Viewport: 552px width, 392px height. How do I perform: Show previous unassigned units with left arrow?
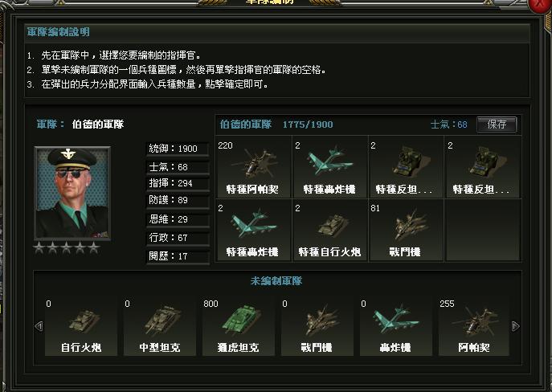pyautogui.click(x=39, y=326)
